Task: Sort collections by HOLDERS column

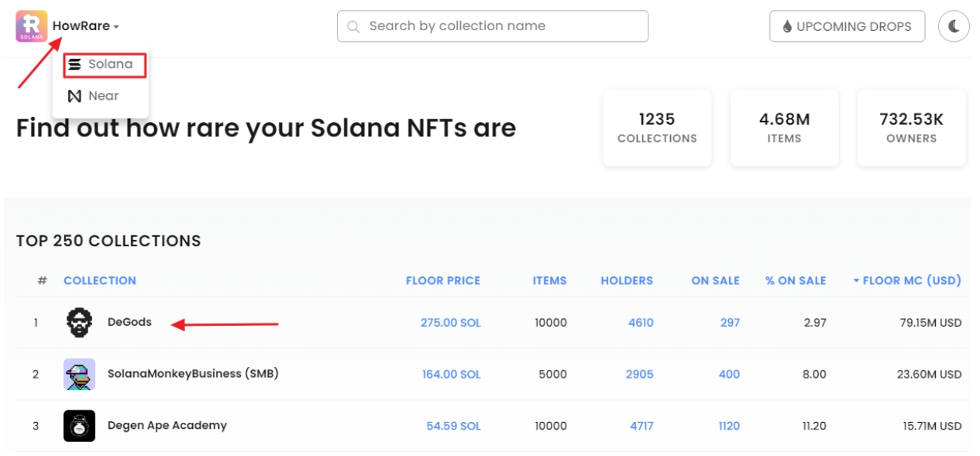Action: tap(626, 280)
